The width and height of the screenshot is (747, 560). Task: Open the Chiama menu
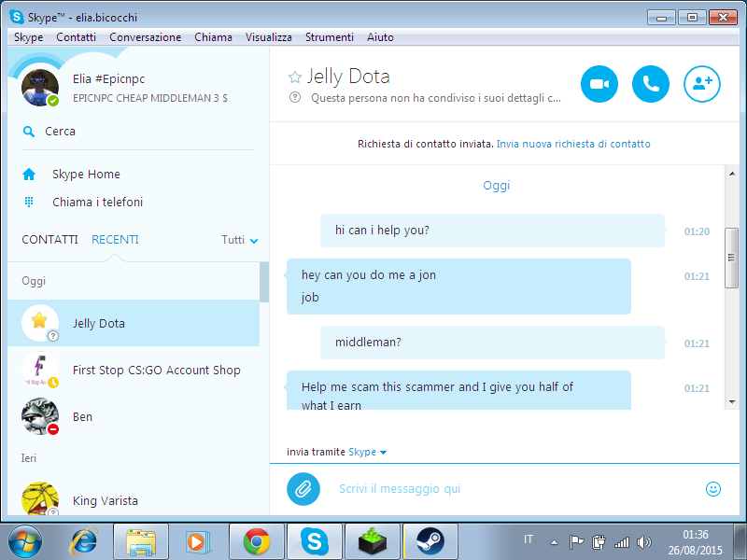214,37
